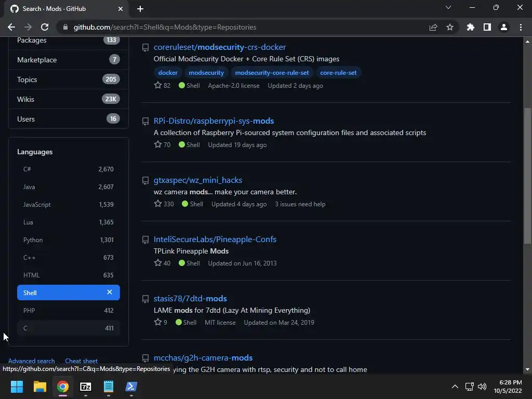
Task: Open RPi-Distro/raspberrypi-sys-mods repository
Action: tap(214, 121)
